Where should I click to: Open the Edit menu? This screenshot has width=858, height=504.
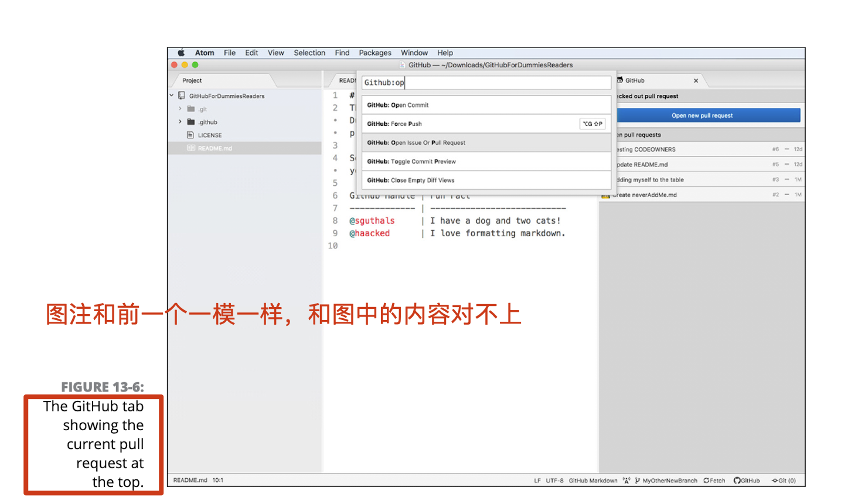coord(251,53)
